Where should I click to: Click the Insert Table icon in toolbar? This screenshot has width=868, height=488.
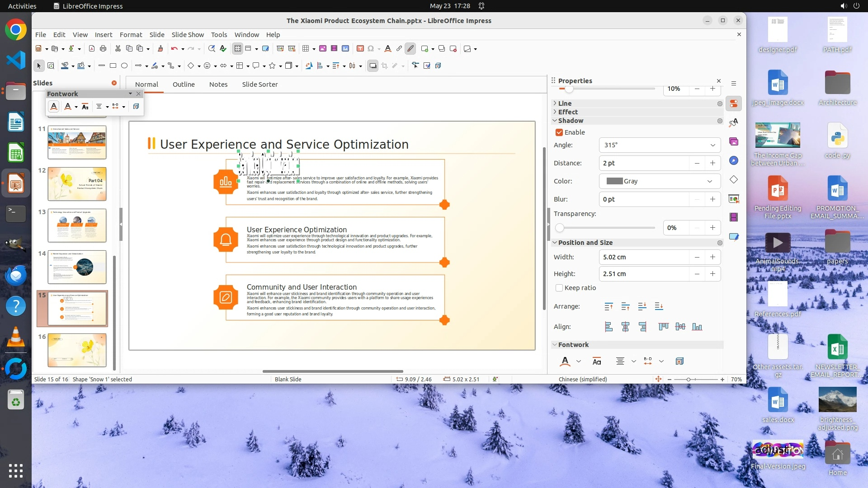point(306,49)
